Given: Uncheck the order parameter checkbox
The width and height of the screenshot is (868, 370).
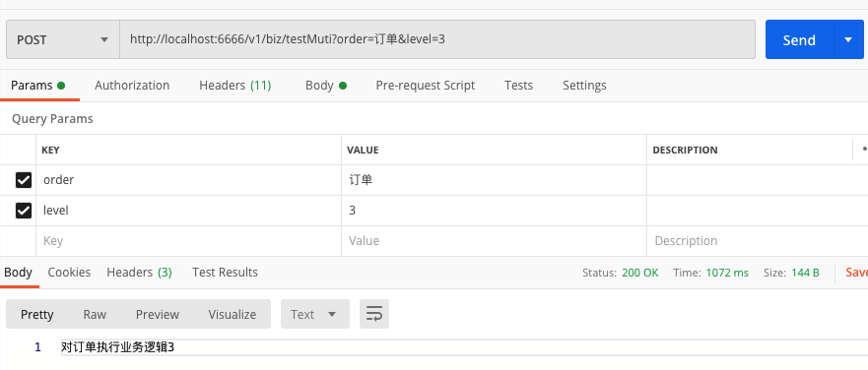Looking at the screenshot, I should tap(24, 180).
